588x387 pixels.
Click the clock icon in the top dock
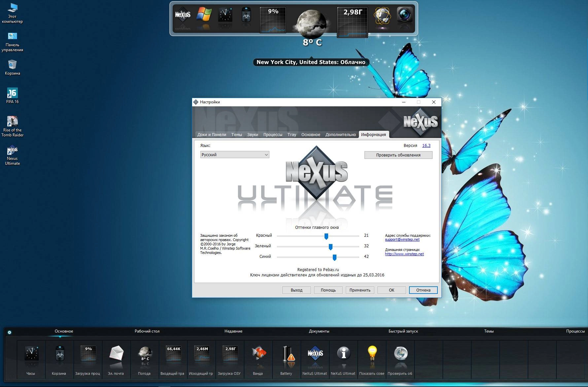pyautogui.click(x=225, y=15)
